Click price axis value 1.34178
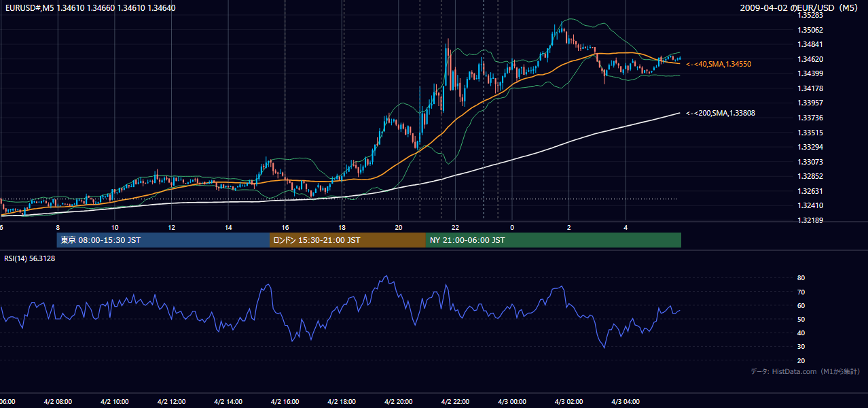This screenshot has width=868, height=408. [810, 88]
